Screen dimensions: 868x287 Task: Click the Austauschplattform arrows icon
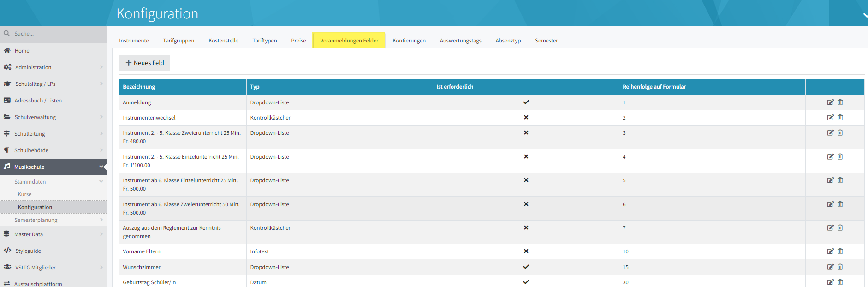[x=7, y=284]
